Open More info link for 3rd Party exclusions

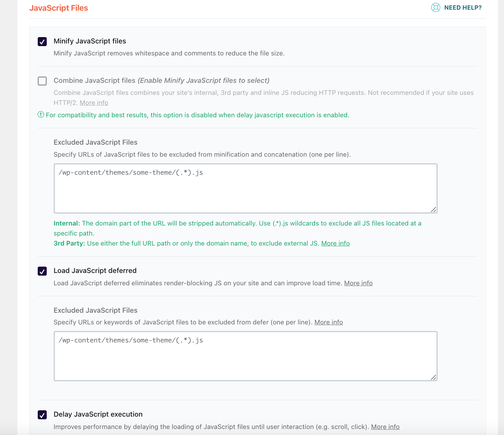coord(335,243)
